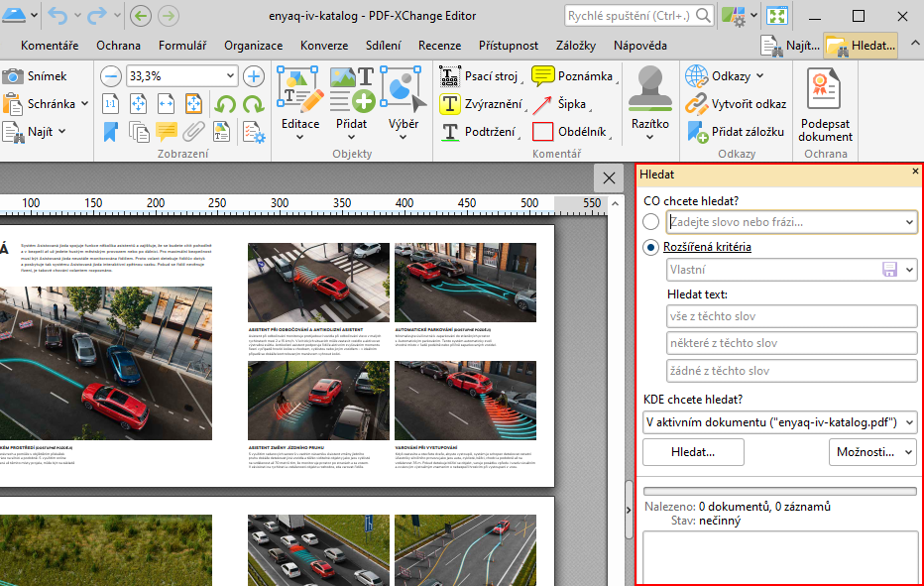Rotate view clockwise

pos(253,104)
